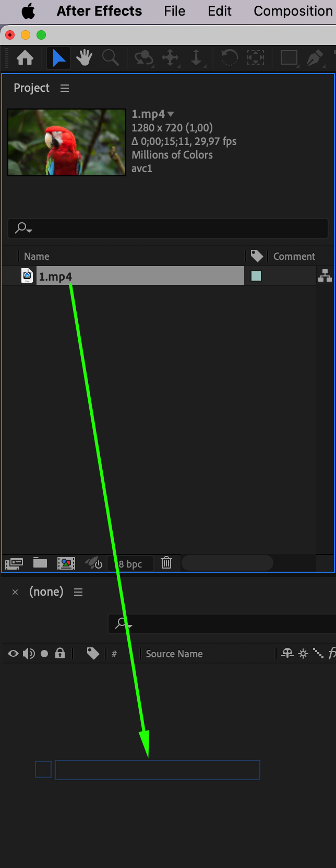Click the New Composition icon
336x868 pixels.
point(66,563)
